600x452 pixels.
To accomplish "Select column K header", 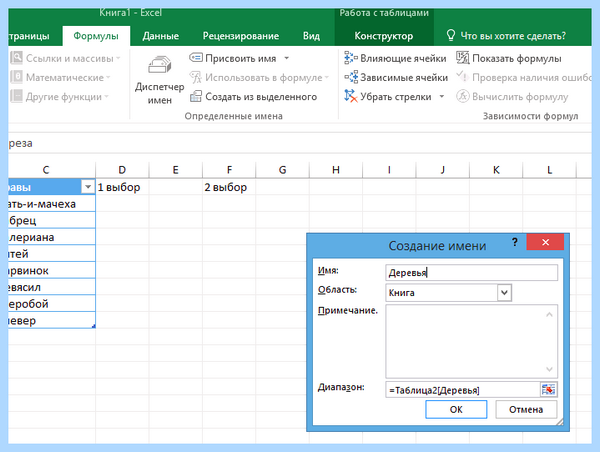I will coord(496,170).
